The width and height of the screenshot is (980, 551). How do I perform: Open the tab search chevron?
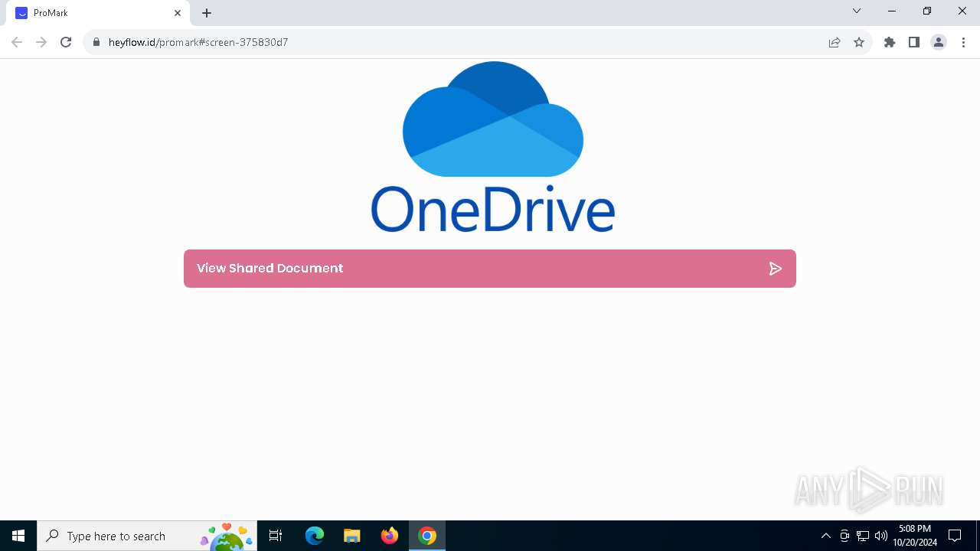coord(857,11)
